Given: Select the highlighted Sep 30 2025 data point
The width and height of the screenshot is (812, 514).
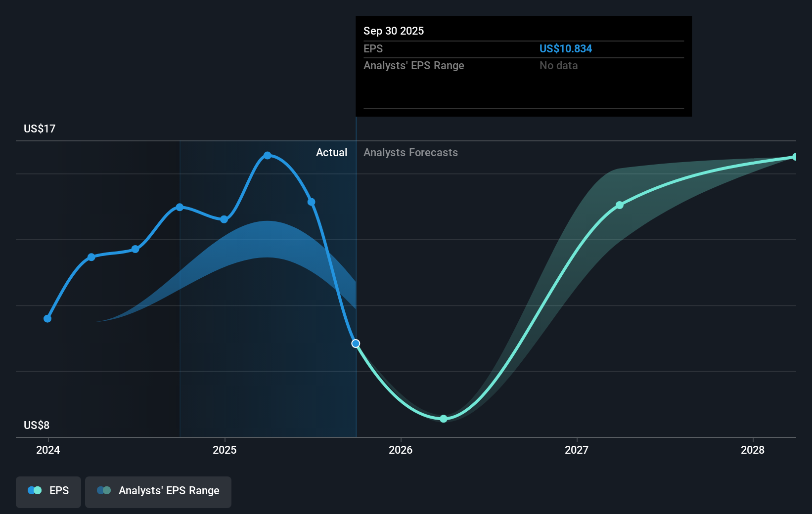Looking at the screenshot, I should (x=356, y=343).
